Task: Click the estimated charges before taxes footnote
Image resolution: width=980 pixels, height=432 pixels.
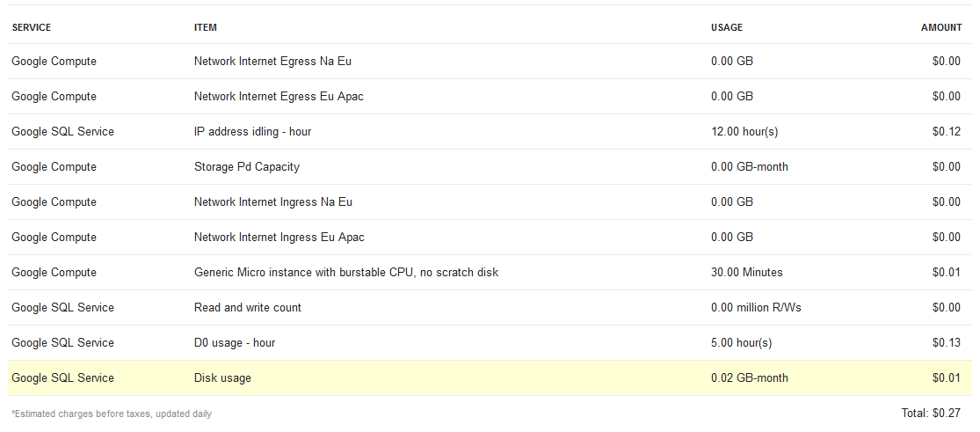Action: [112, 414]
